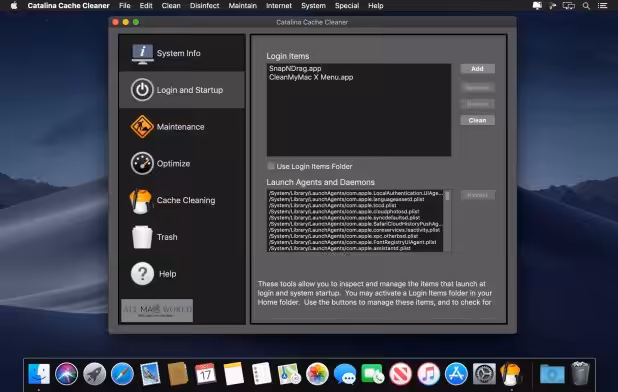Open the Internet menu
The height and width of the screenshot is (392, 618).
point(279,6)
